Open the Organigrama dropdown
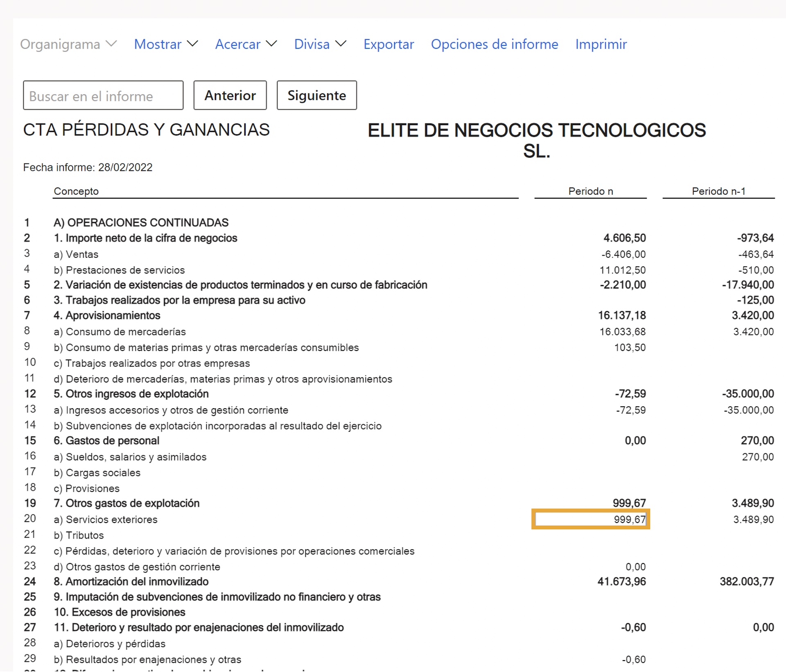 (x=68, y=44)
